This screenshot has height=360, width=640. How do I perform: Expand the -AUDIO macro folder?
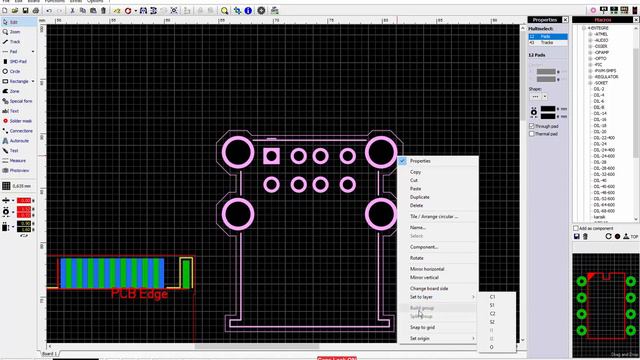590,40
